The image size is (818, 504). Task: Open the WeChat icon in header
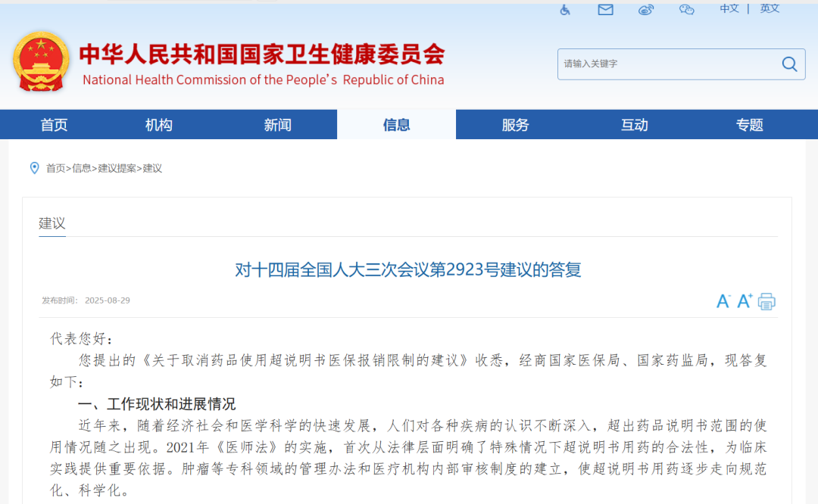pos(686,10)
